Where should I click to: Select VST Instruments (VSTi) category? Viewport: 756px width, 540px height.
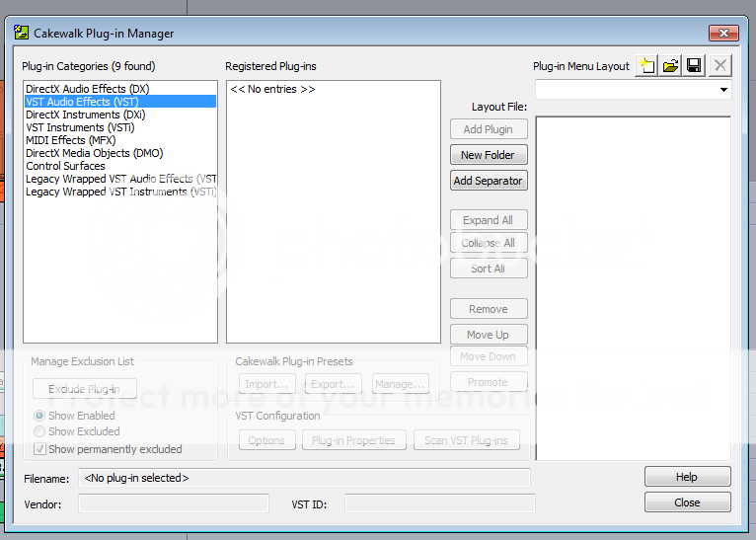tap(80, 127)
